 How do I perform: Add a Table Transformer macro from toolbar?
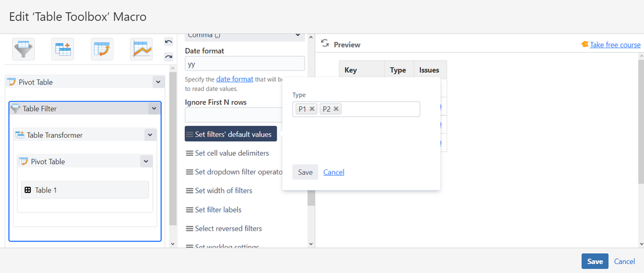[x=63, y=50]
